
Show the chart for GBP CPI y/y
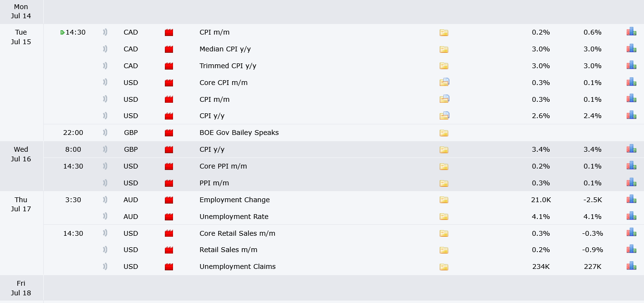click(x=631, y=149)
